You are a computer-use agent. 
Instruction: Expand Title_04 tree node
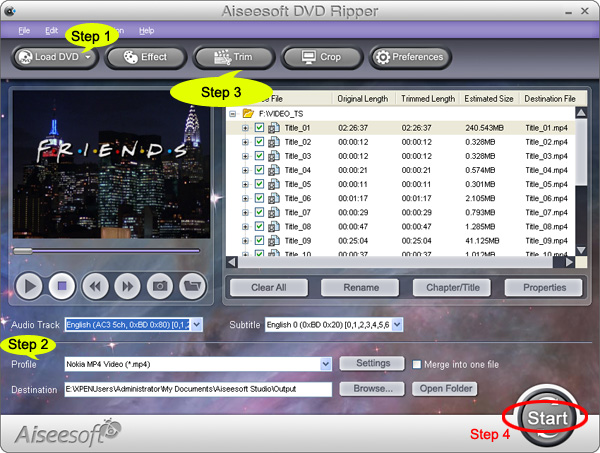(x=245, y=170)
